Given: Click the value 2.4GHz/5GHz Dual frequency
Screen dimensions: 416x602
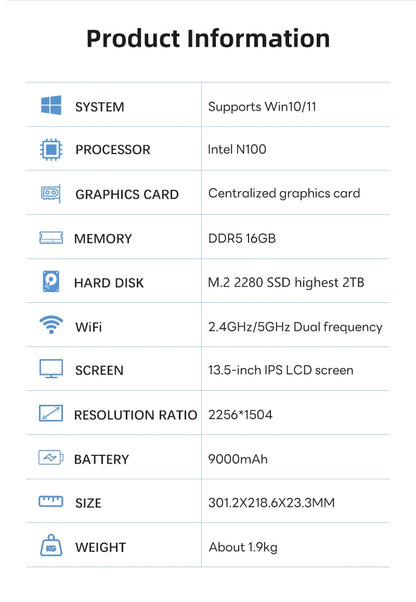Looking at the screenshot, I should [295, 327].
